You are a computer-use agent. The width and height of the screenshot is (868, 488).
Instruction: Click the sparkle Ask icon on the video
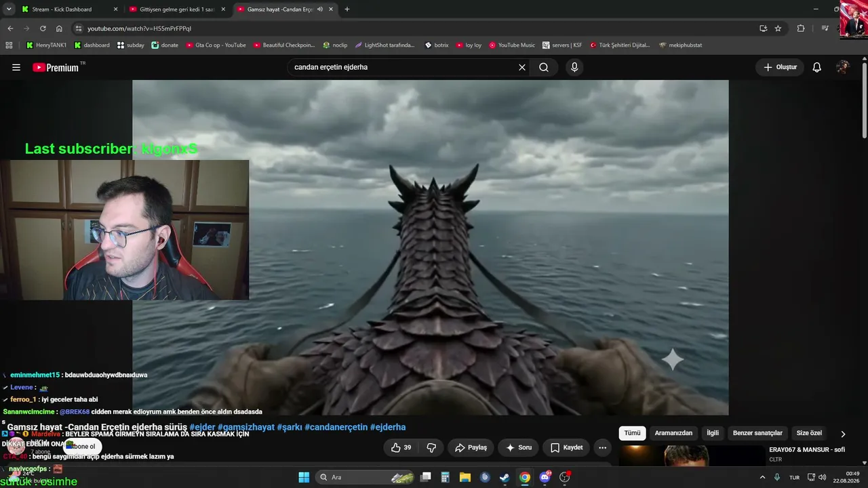click(x=672, y=359)
